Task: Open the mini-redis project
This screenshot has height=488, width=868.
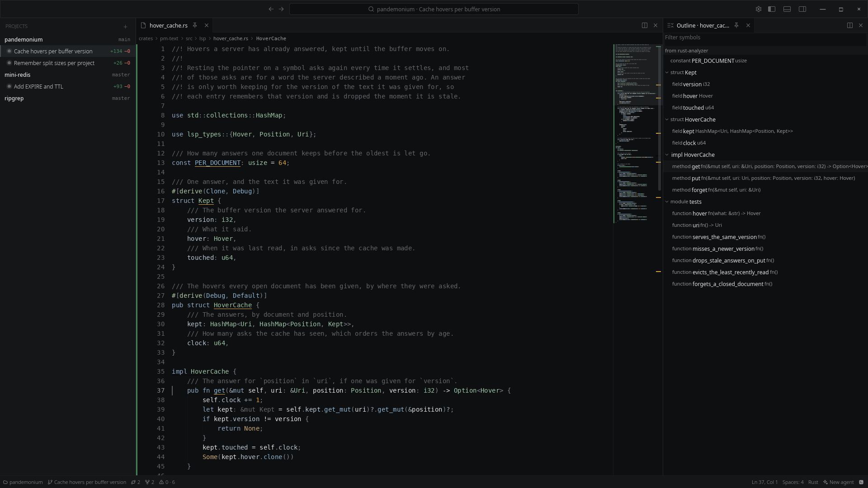Action: [x=68, y=75]
